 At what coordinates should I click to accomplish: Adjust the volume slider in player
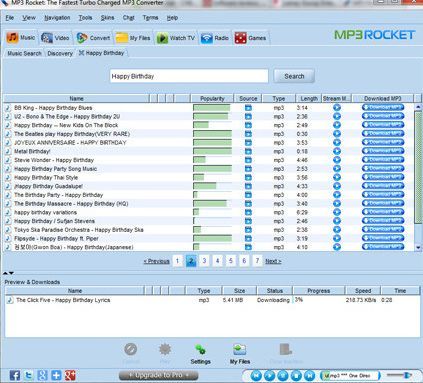click(x=399, y=375)
